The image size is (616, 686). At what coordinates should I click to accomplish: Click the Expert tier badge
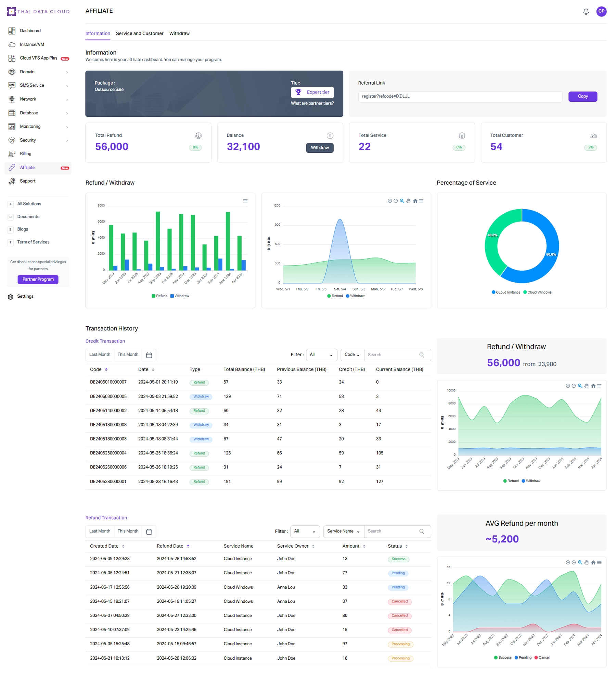coord(312,92)
